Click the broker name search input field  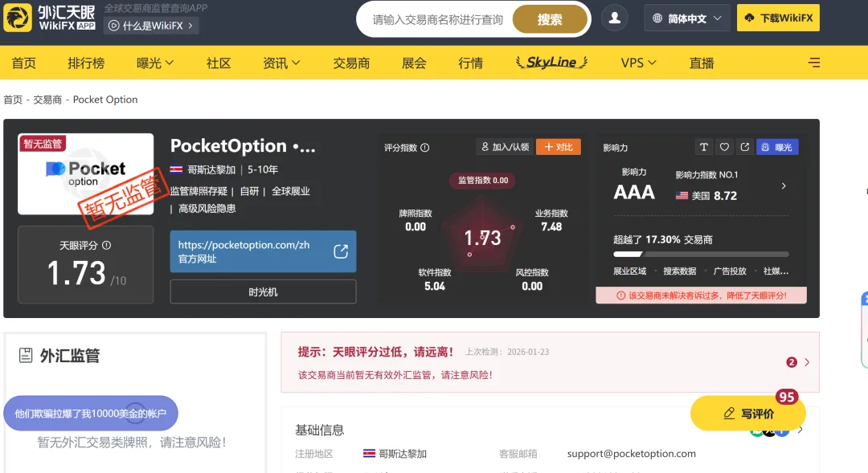point(437,20)
